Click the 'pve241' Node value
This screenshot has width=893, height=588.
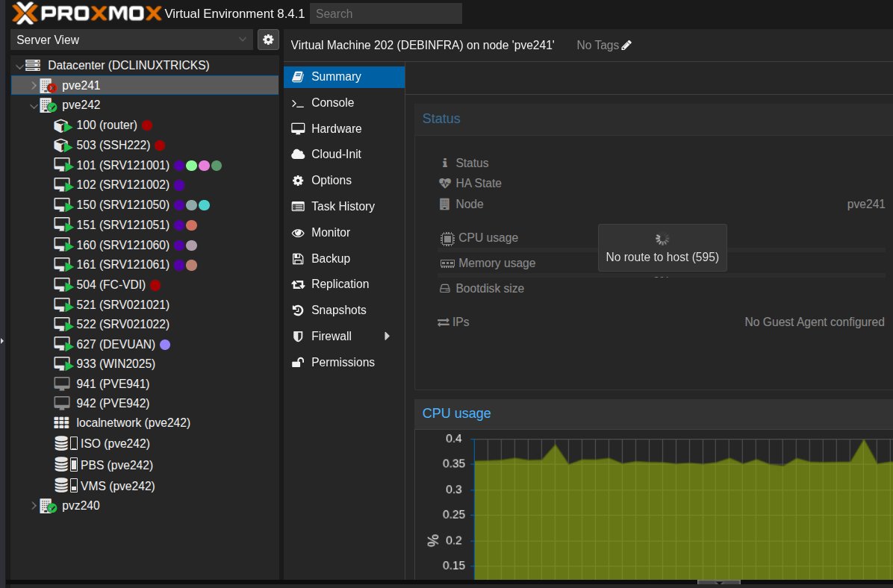(865, 204)
